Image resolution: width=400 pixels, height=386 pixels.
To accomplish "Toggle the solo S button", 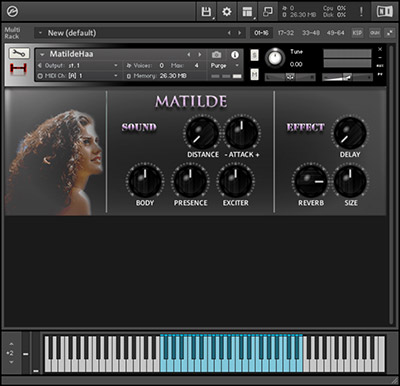I will pos(254,55).
